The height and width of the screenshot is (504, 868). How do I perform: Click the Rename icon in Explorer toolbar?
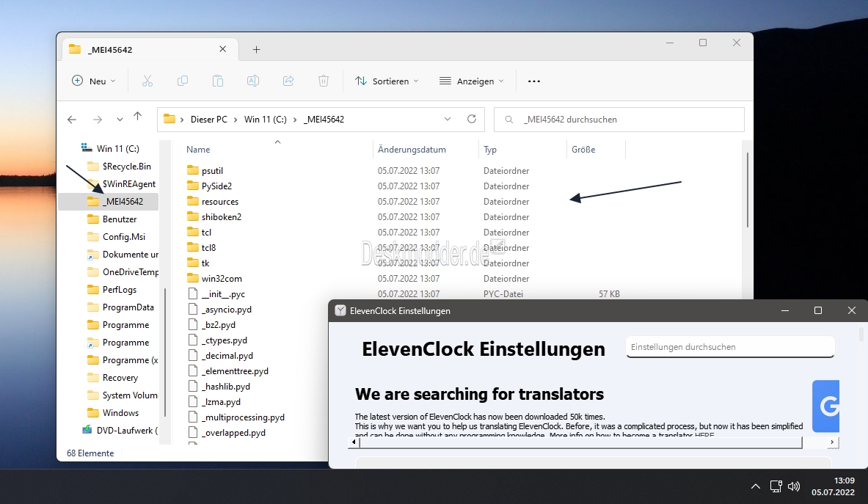[253, 81]
